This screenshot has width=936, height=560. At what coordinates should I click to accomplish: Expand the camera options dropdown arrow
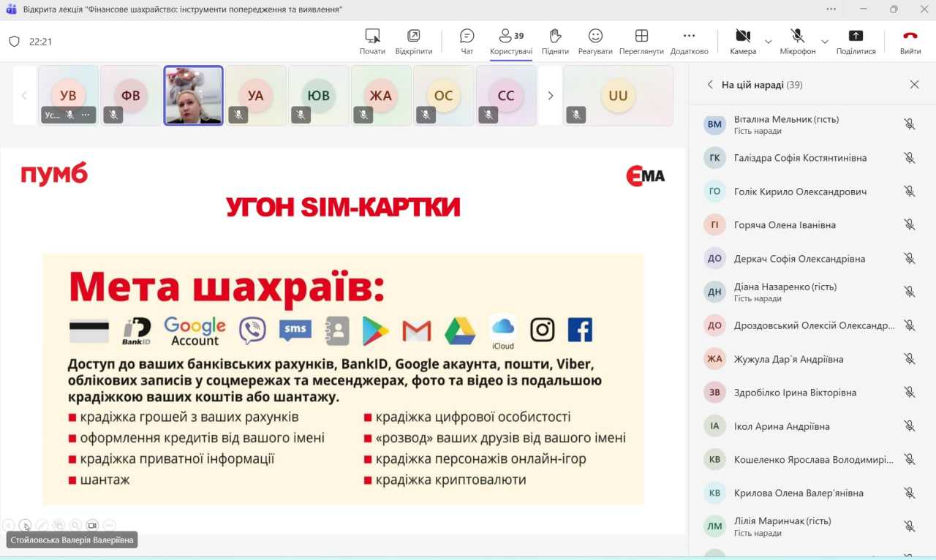click(x=768, y=42)
